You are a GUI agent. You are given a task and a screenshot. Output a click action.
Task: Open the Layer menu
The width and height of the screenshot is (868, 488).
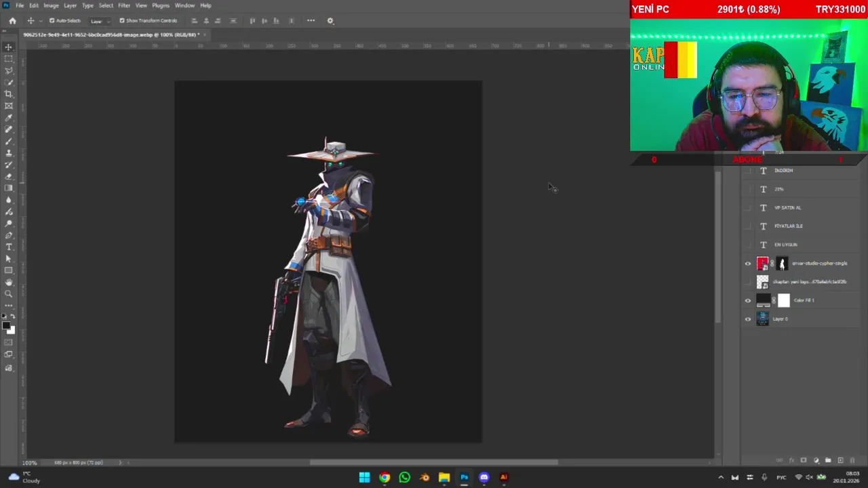tap(71, 5)
